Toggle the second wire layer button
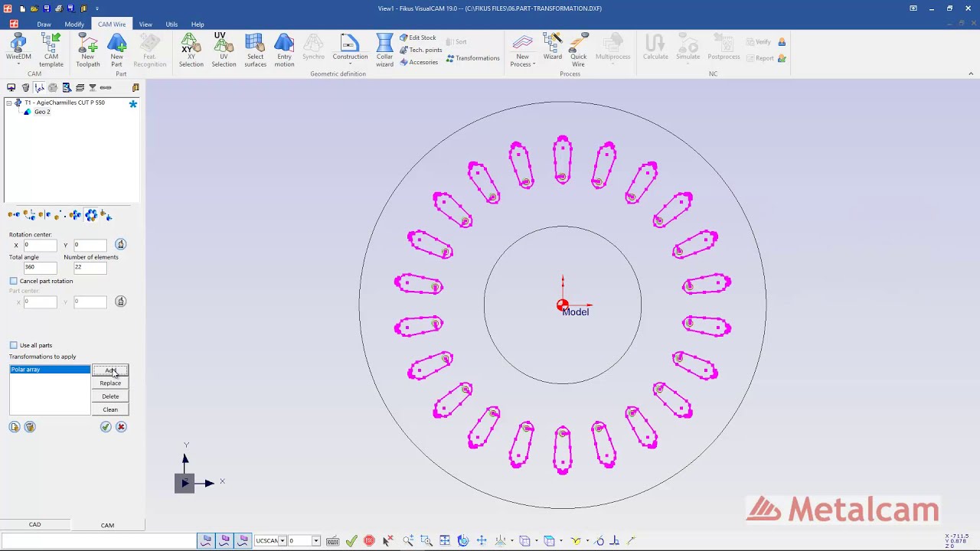Image resolution: width=980 pixels, height=551 pixels. coord(224,541)
